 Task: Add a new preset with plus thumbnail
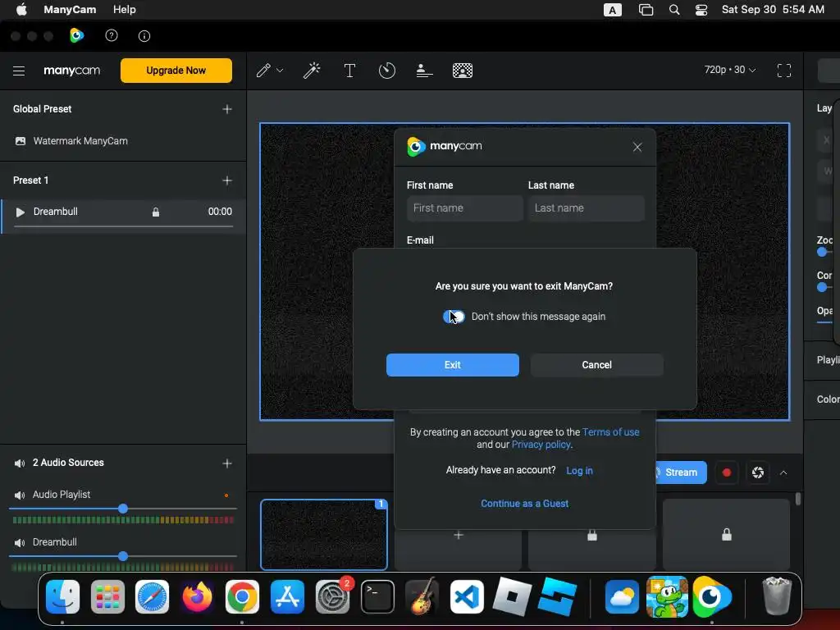[458, 536]
